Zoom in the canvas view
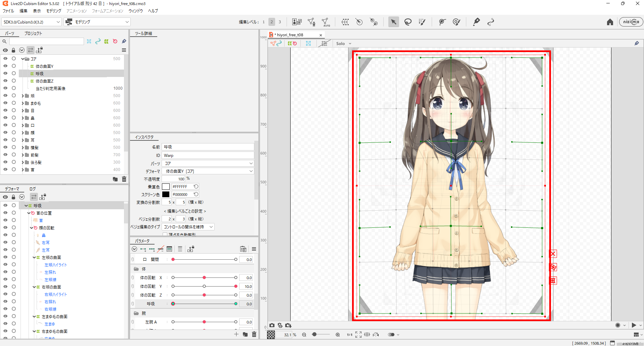644x346 pixels. pyautogui.click(x=338, y=335)
